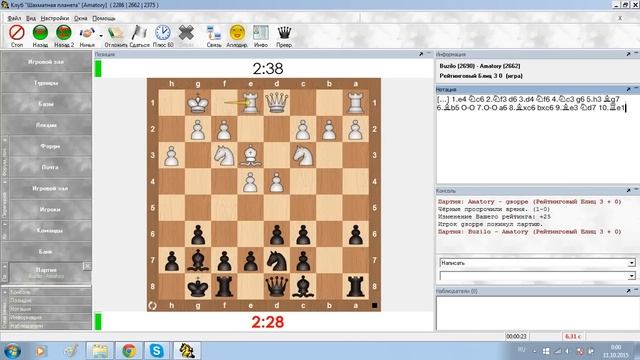The image size is (640, 360).
Task: Select the black queen on d8
Action: 277,286
